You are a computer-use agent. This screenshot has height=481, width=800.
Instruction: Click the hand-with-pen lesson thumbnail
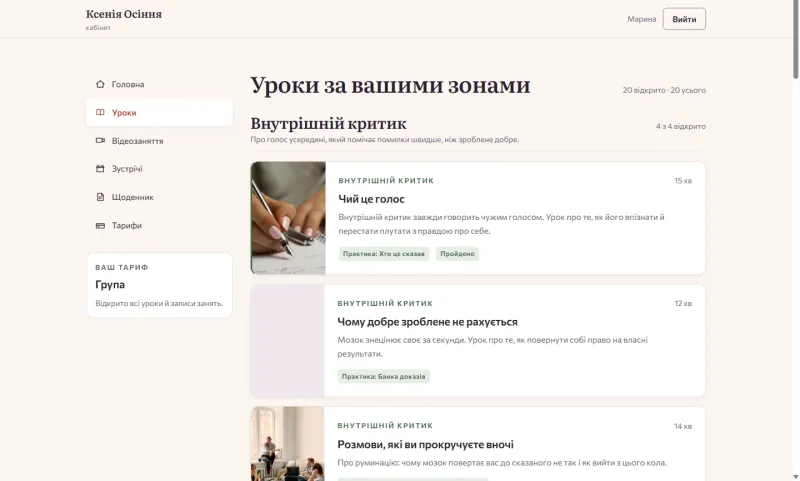(288, 218)
